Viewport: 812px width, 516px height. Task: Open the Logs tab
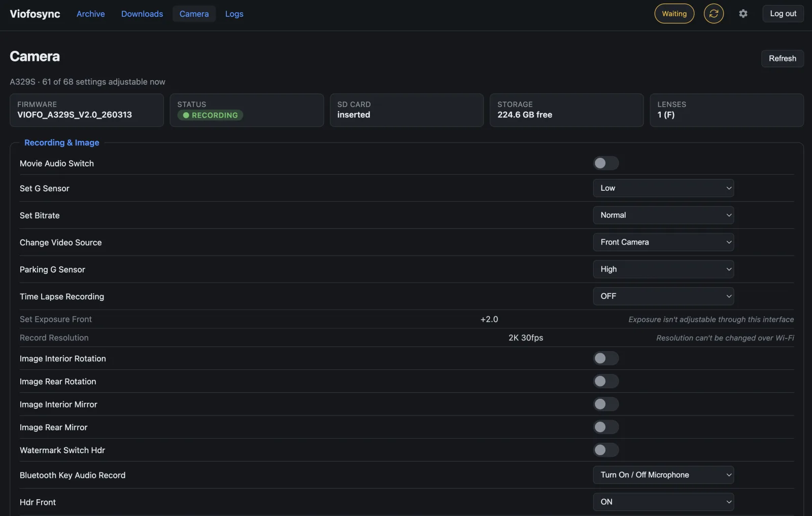234,14
